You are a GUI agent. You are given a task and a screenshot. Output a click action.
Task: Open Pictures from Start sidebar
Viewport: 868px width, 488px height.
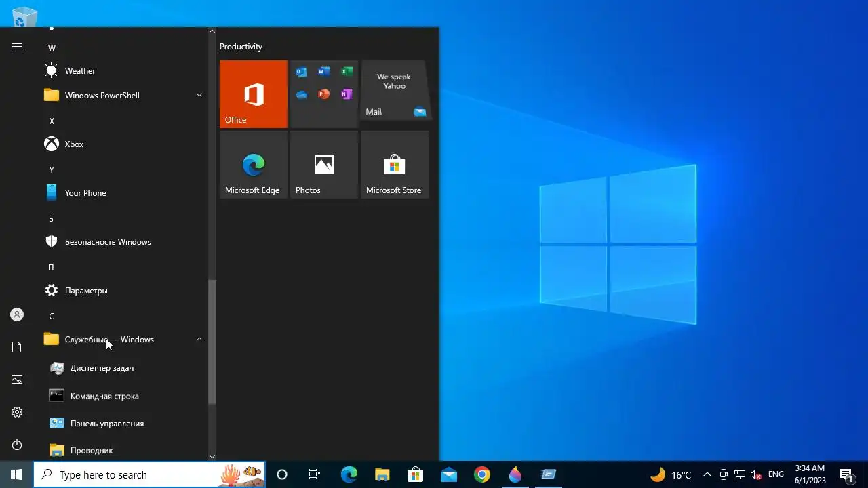coord(17,380)
